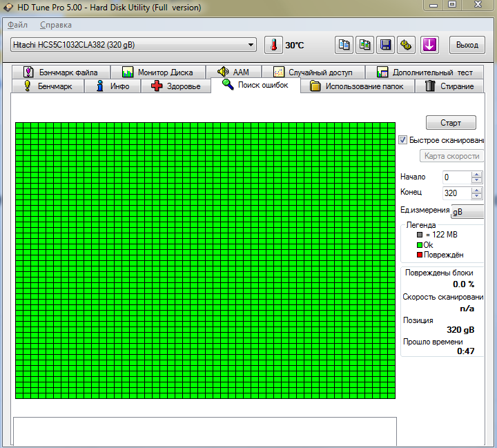
Task: Click the HD Tune title bar icon
Action: 8,7
